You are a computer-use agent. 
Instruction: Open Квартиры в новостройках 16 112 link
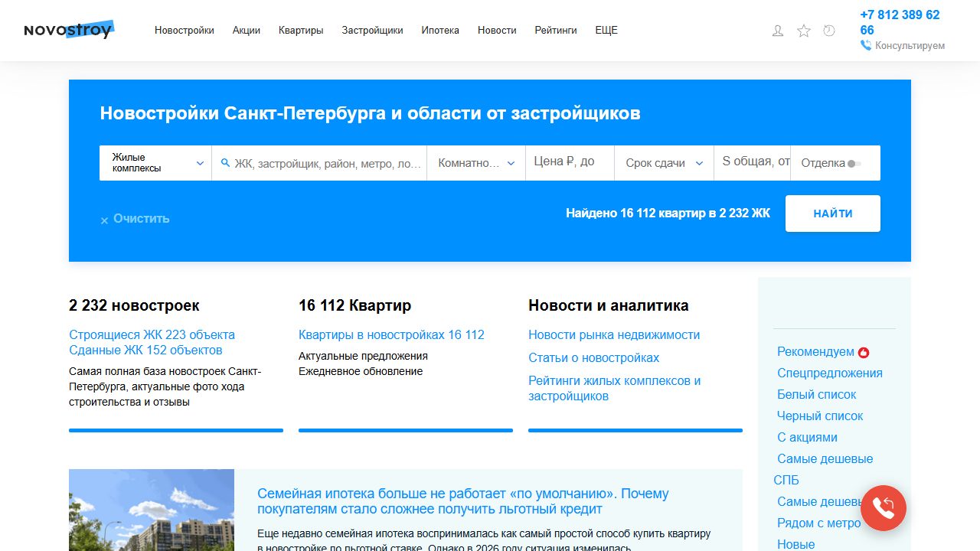tap(391, 334)
